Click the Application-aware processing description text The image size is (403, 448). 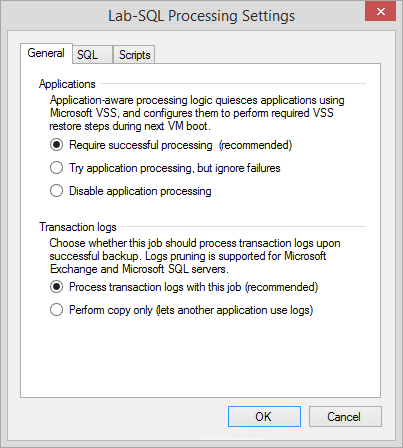coord(197,113)
